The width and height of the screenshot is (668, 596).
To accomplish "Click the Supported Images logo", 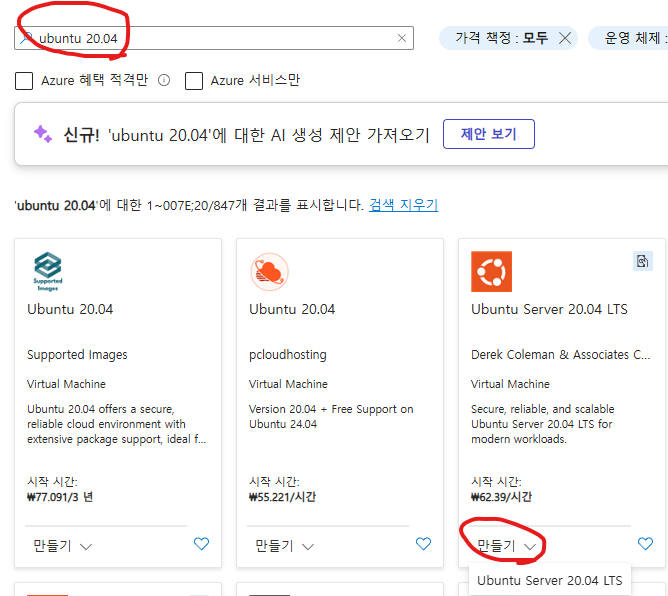I will pos(48,271).
